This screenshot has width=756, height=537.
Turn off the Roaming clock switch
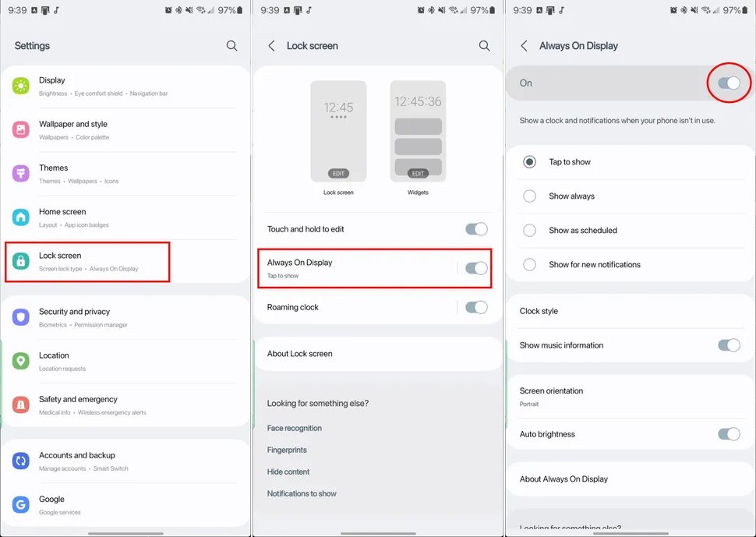click(477, 307)
